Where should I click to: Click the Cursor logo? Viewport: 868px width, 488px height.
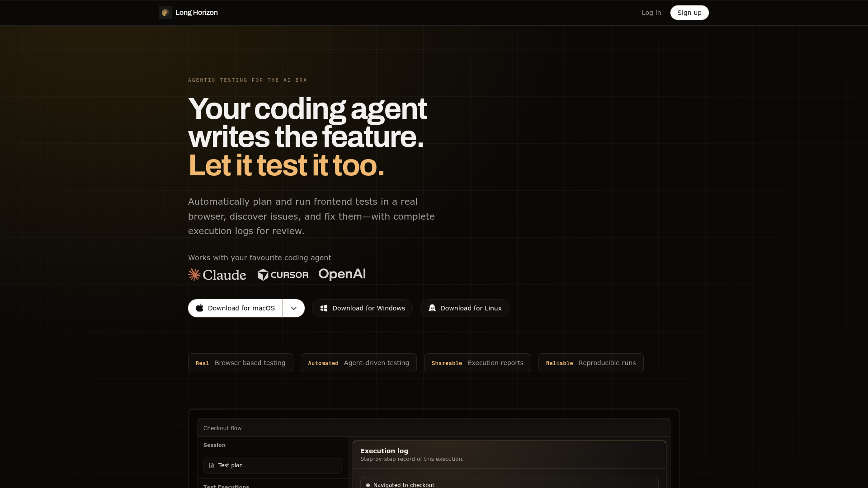(283, 275)
